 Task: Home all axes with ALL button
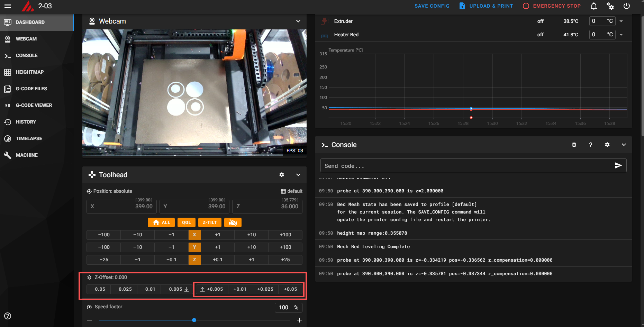click(161, 222)
